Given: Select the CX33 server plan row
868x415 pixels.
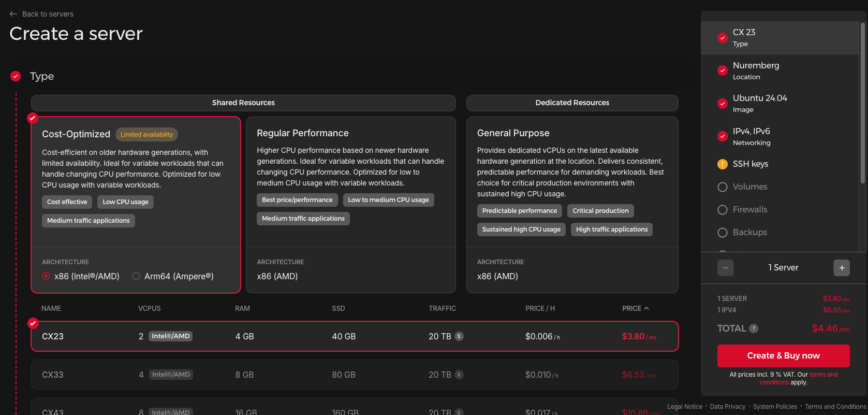Looking at the screenshot, I should click(355, 375).
